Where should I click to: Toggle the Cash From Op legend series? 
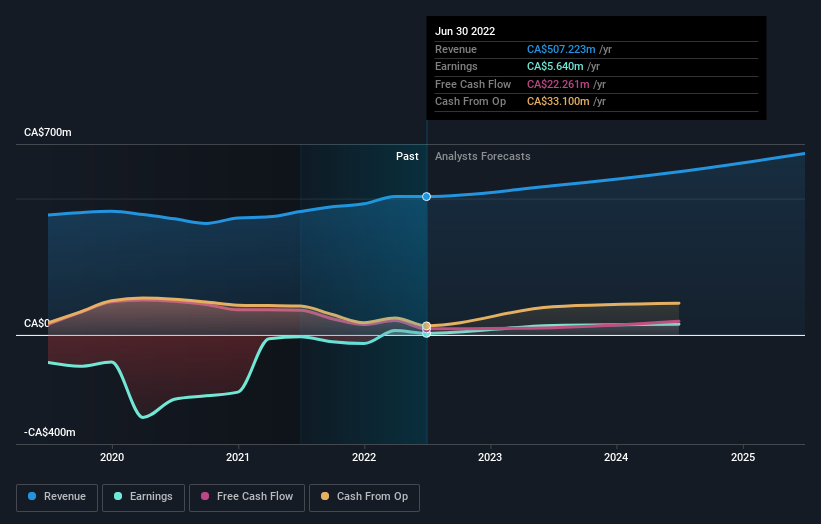click(x=364, y=497)
